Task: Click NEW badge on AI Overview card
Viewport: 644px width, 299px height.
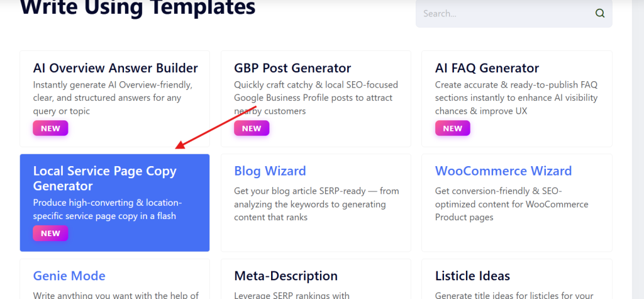Action: click(50, 128)
